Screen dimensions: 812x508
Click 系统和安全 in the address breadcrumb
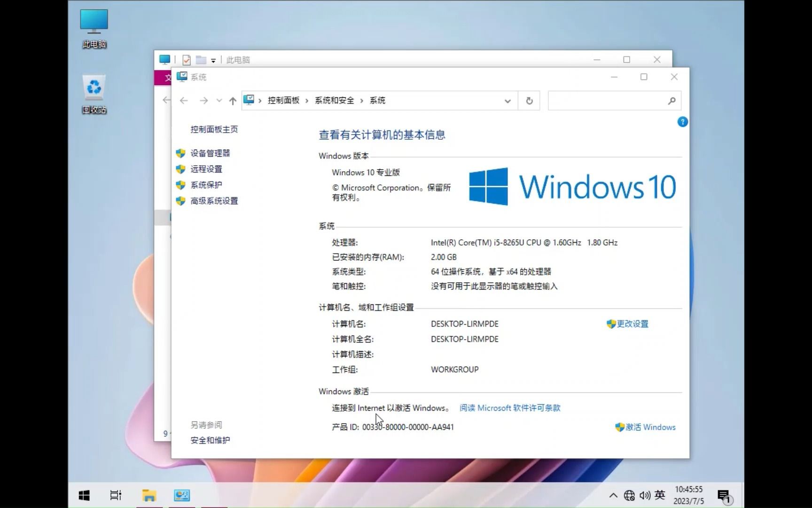point(334,100)
